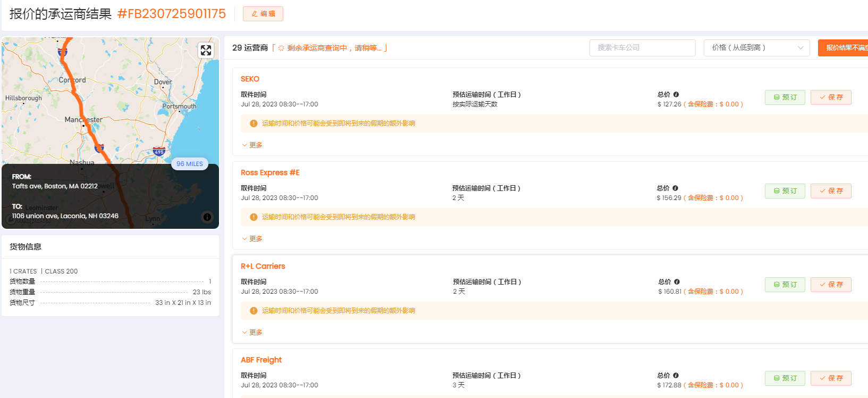Click the ABF Freight total price info icon

[x=676, y=376]
